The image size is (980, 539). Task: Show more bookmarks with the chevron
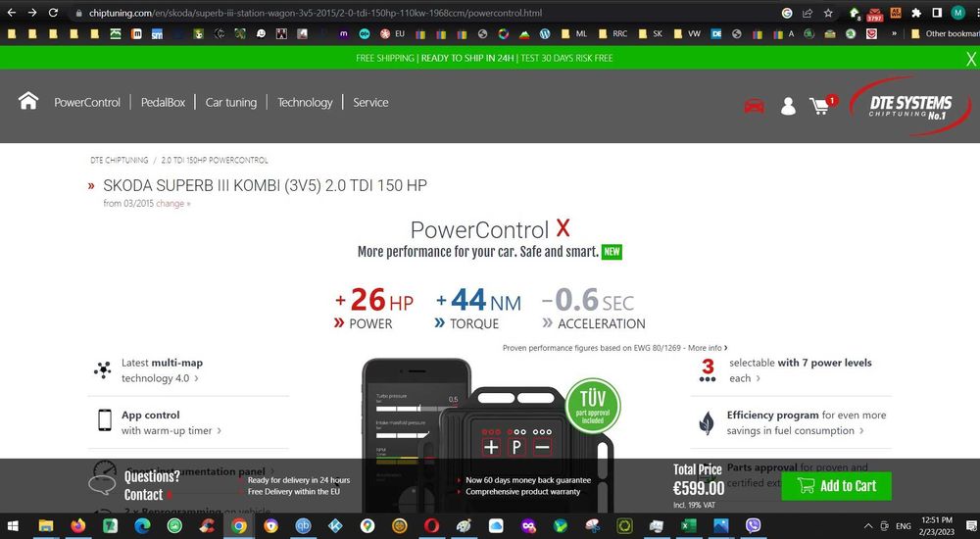pyautogui.click(x=894, y=33)
